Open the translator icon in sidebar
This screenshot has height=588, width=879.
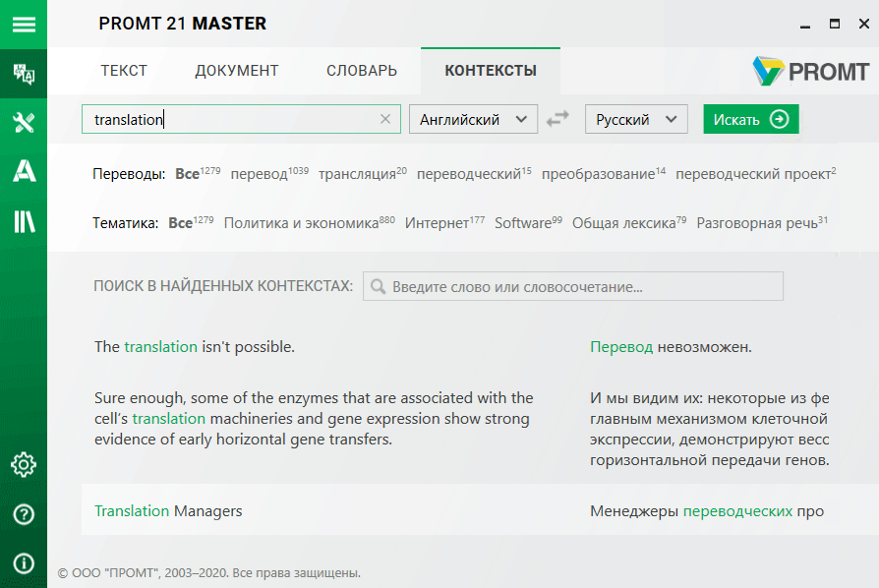(x=24, y=74)
